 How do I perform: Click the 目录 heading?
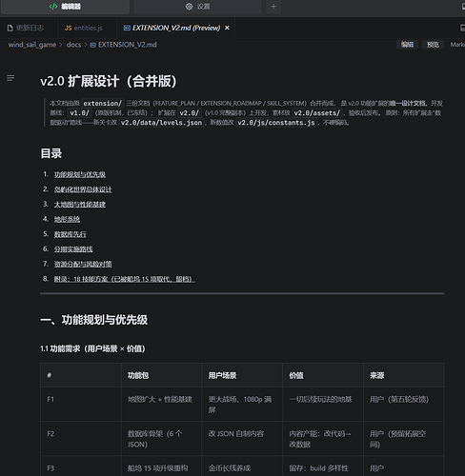tap(51, 153)
